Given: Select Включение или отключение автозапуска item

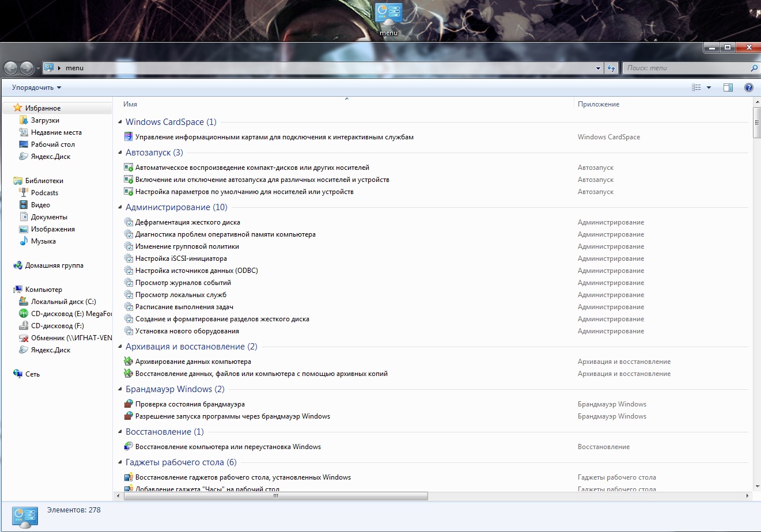Looking at the screenshot, I should tap(262, 180).
